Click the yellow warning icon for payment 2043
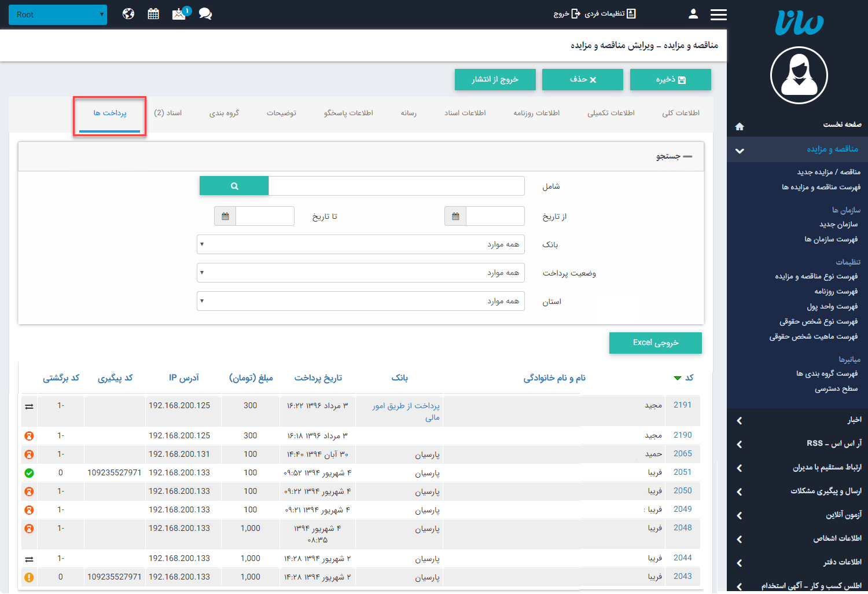Screen dimensions: 868x594 point(29,577)
